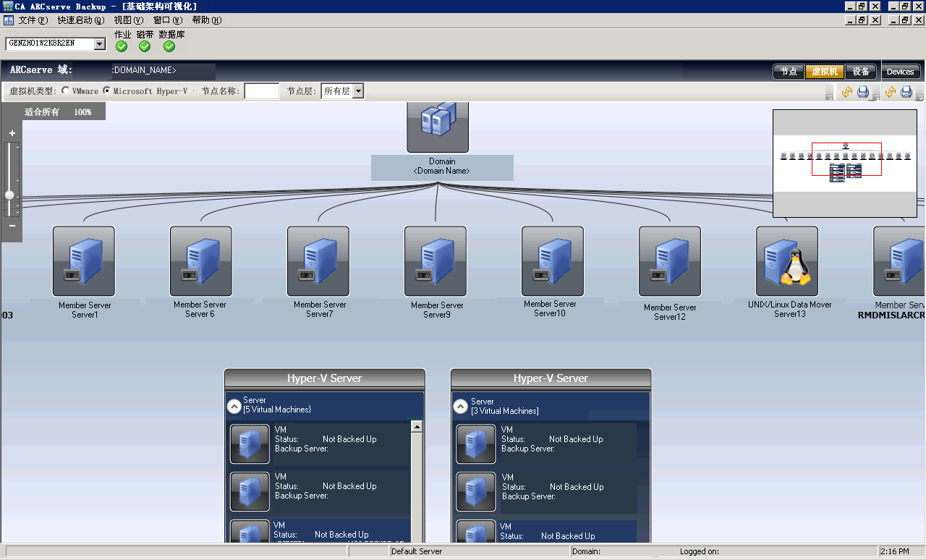Screen dimensions: 926x560
Task: Click in the 节点名称 input field
Action: coord(262,91)
